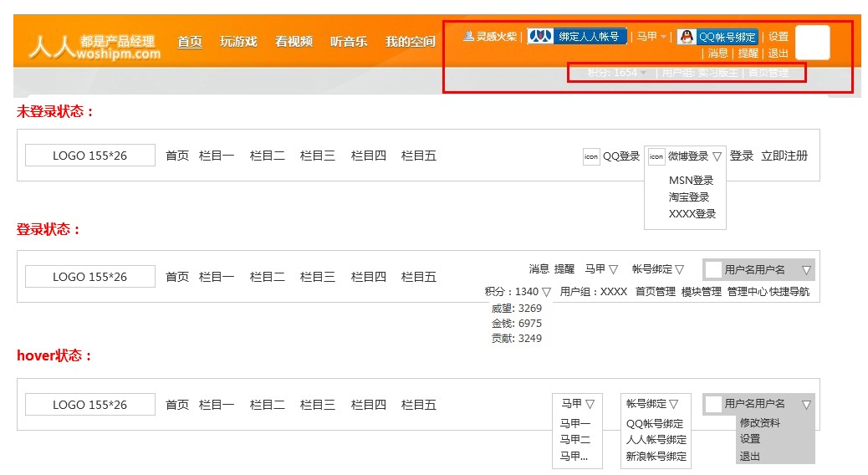Click the avatar square in the 登录状态 username box

713,269
